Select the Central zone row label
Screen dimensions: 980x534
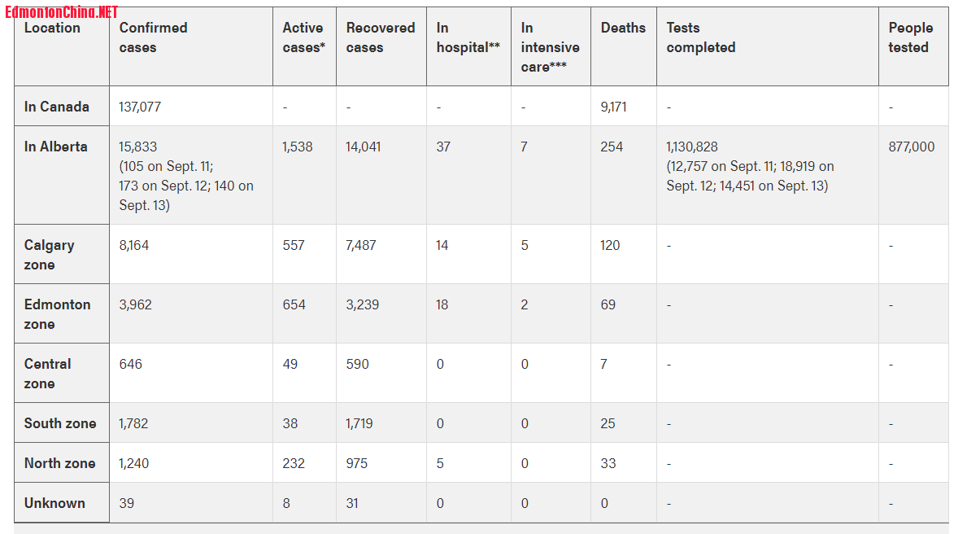pyautogui.click(x=47, y=374)
